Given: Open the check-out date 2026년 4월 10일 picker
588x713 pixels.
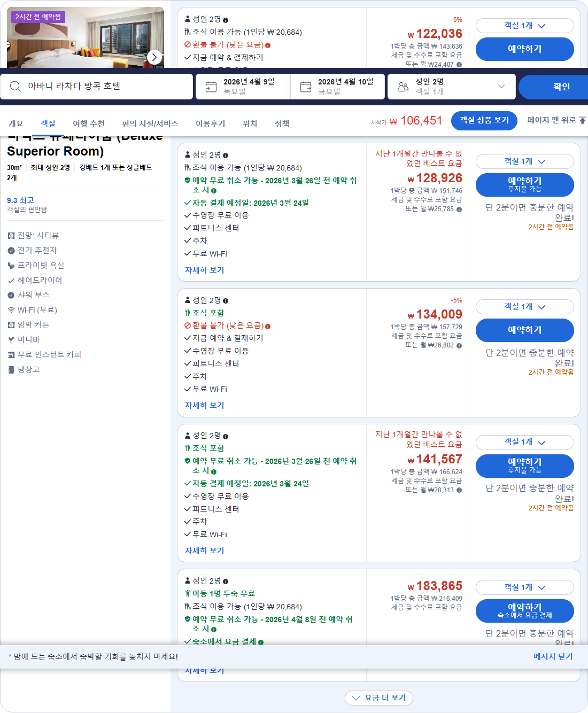Looking at the screenshot, I should coord(337,87).
